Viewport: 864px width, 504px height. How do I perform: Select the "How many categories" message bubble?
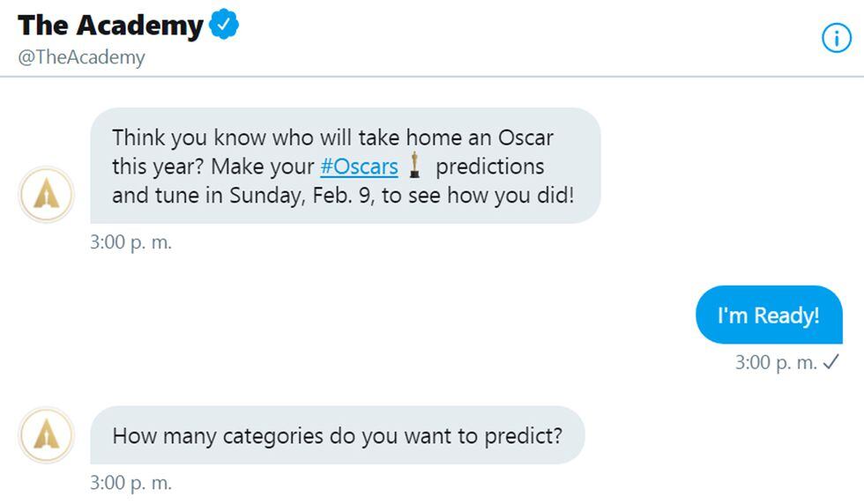[x=337, y=435]
